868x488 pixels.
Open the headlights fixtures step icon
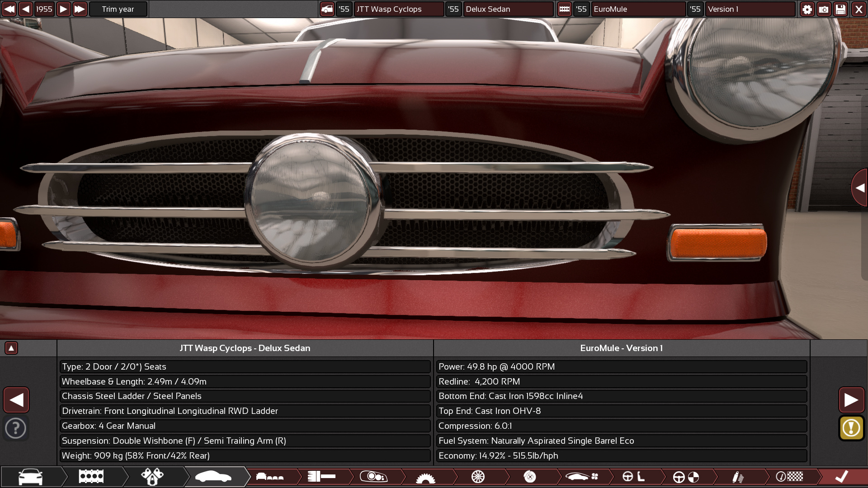click(x=373, y=477)
